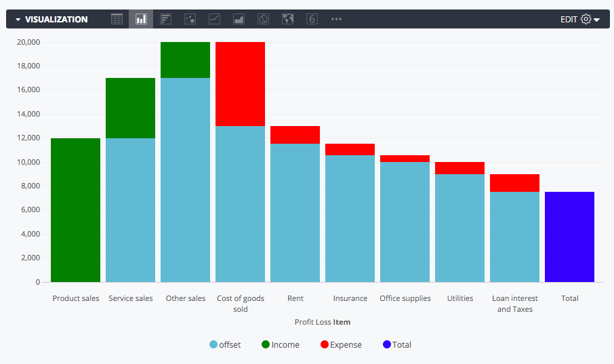
Task: Click the red Expense legend dot
Action: coord(324,345)
